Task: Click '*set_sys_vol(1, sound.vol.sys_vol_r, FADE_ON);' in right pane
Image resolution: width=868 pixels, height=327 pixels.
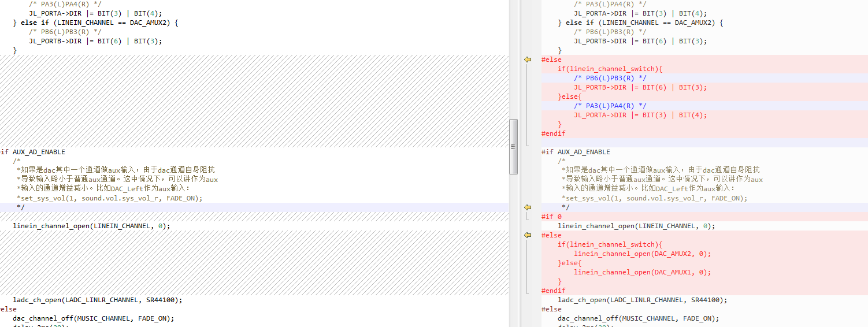Action: click(655, 198)
